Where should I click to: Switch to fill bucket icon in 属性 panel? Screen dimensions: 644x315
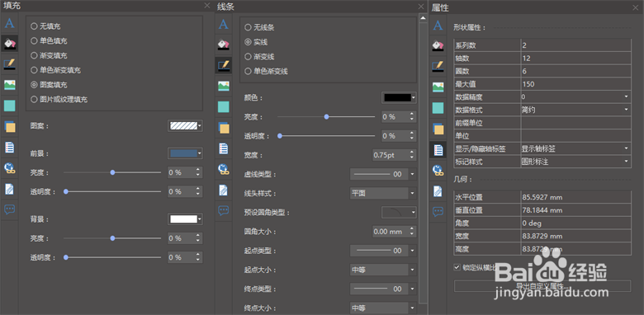(438, 45)
